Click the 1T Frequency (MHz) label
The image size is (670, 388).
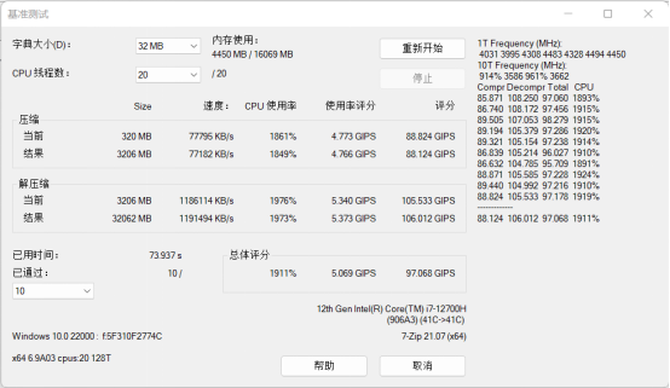(x=520, y=43)
